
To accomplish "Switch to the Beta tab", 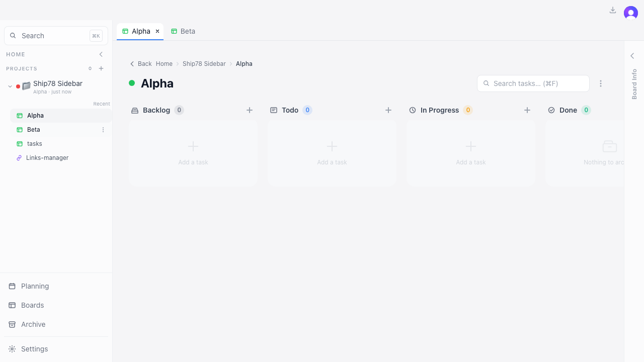I will coord(183,31).
